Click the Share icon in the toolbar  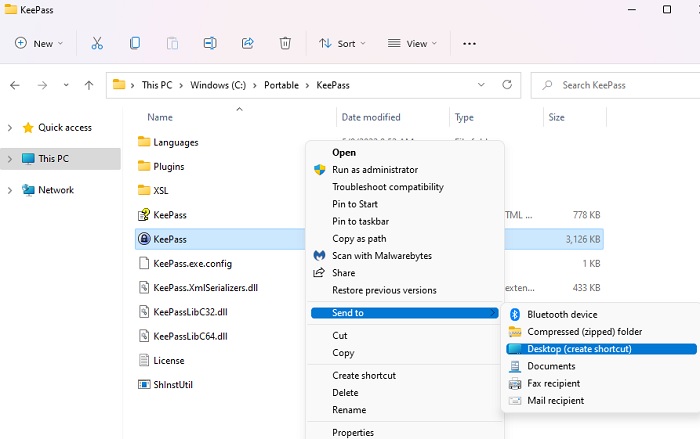click(x=248, y=43)
